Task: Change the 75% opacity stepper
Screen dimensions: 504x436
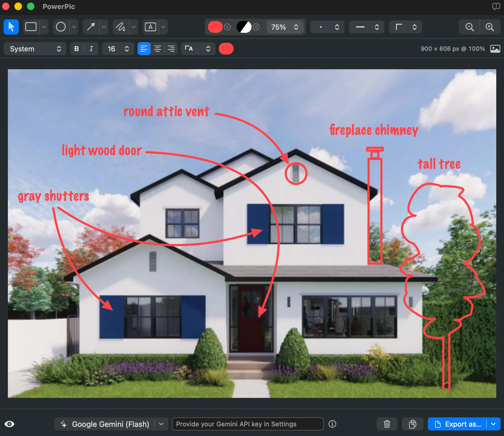Action: tap(285, 27)
